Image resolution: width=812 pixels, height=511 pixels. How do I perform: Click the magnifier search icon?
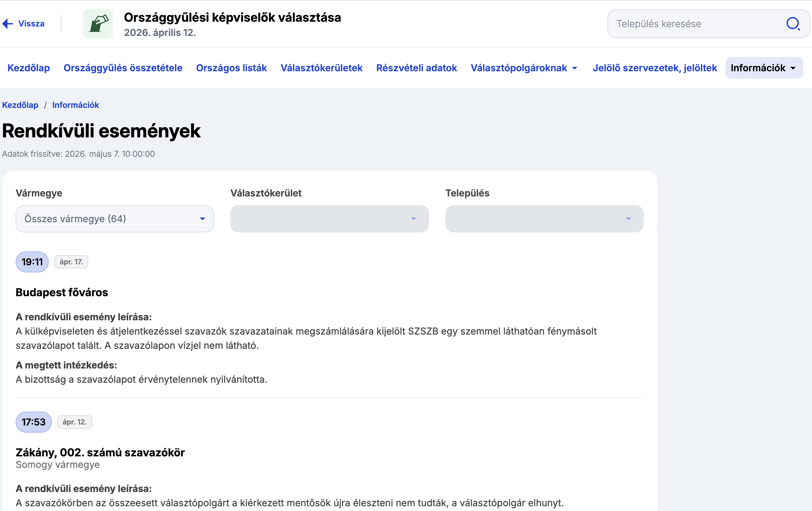[x=793, y=24]
